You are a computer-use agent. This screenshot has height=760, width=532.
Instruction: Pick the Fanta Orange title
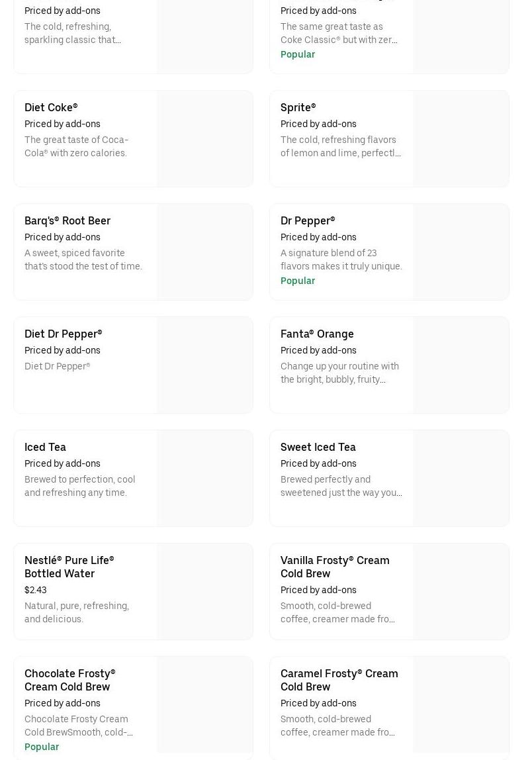pos(317,334)
